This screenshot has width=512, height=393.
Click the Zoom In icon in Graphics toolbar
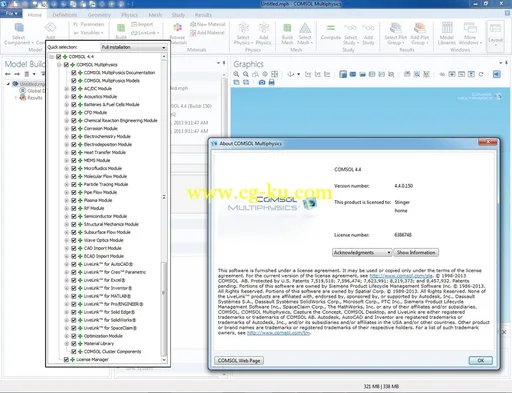click(236, 74)
